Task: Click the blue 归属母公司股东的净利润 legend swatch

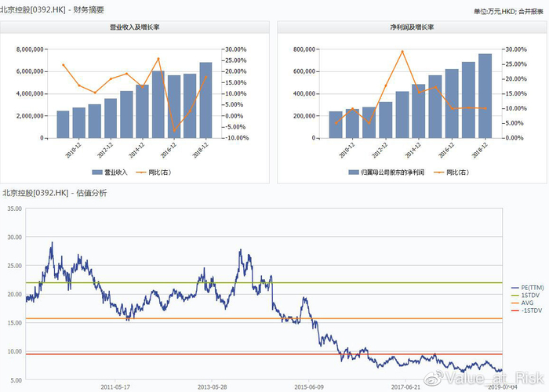Action: (354, 172)
